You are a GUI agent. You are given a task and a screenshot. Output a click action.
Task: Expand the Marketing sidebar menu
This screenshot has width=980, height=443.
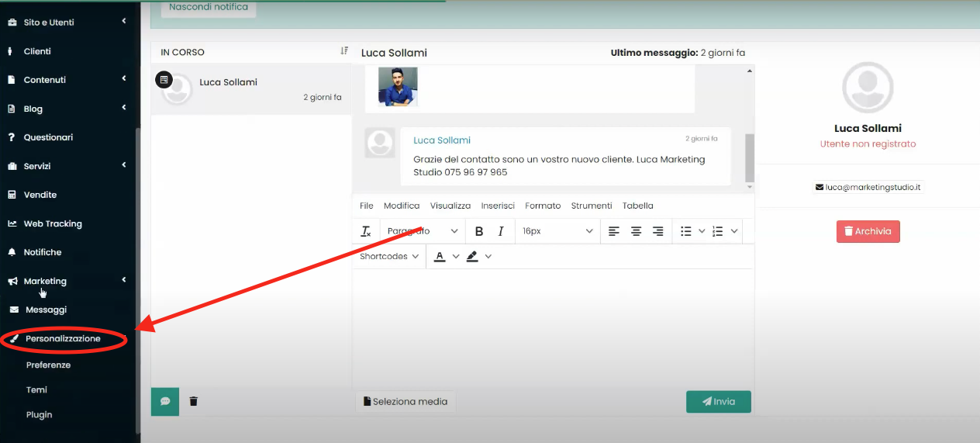pyautogui.click(x=45, y=281)
